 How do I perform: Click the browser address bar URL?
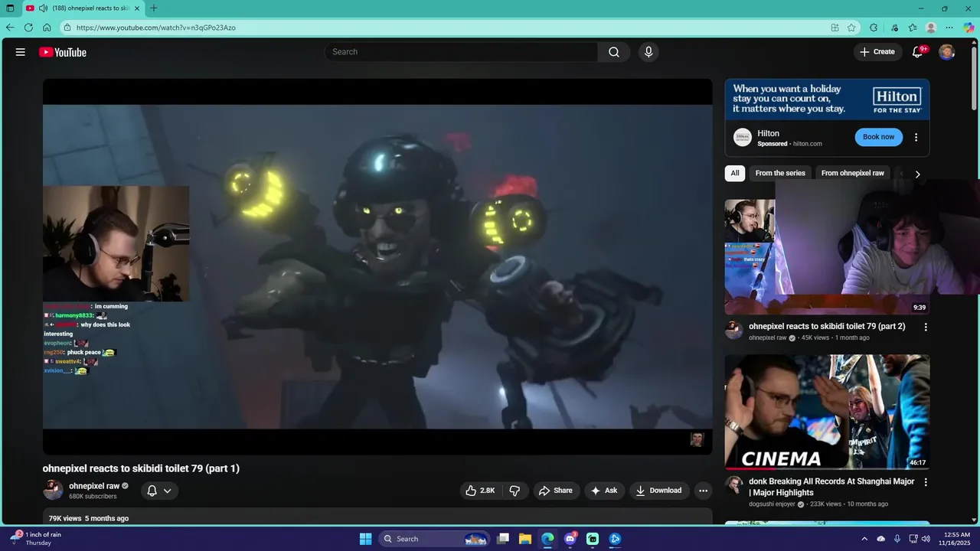pos(156,28)
